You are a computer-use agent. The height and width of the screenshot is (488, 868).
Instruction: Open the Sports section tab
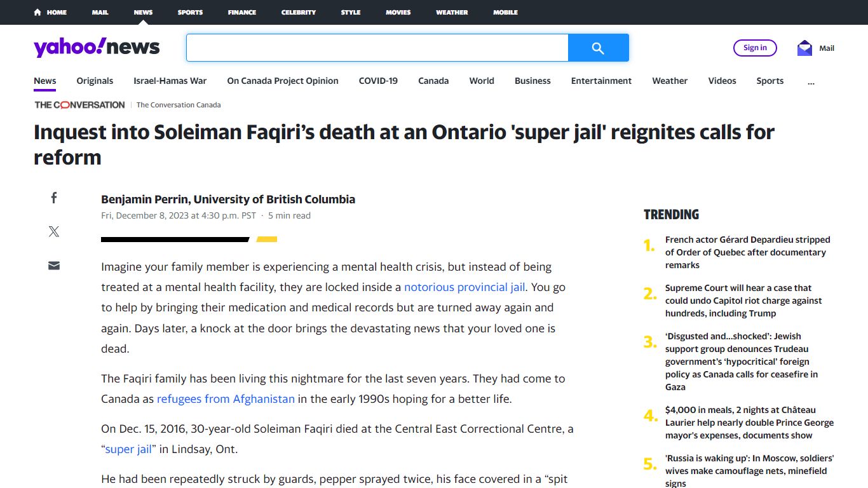770,81
